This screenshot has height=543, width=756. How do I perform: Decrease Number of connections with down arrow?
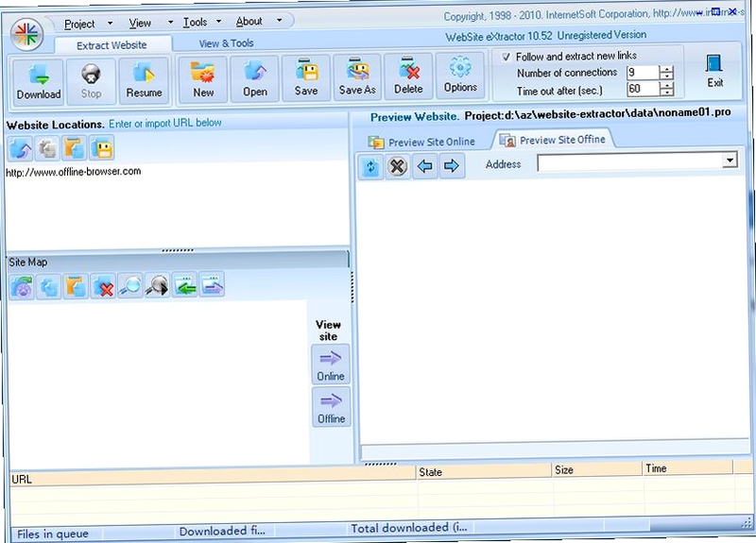(666, 76)
